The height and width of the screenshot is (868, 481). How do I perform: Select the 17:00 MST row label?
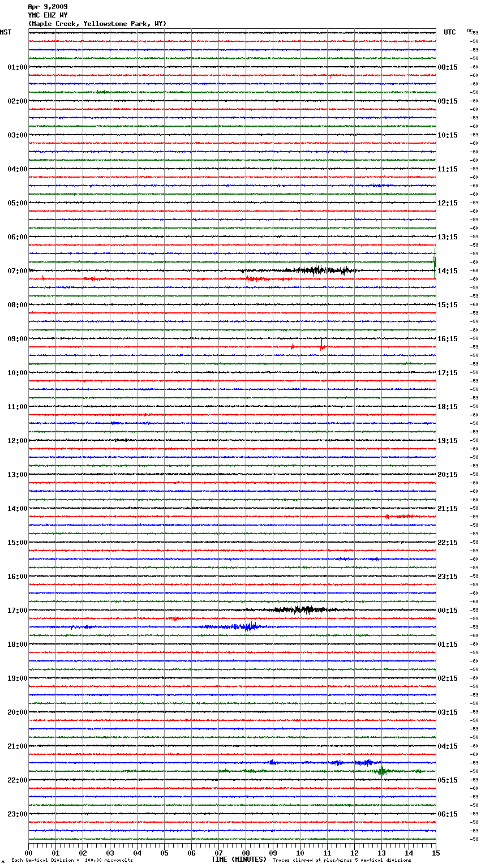pos(18,611)
